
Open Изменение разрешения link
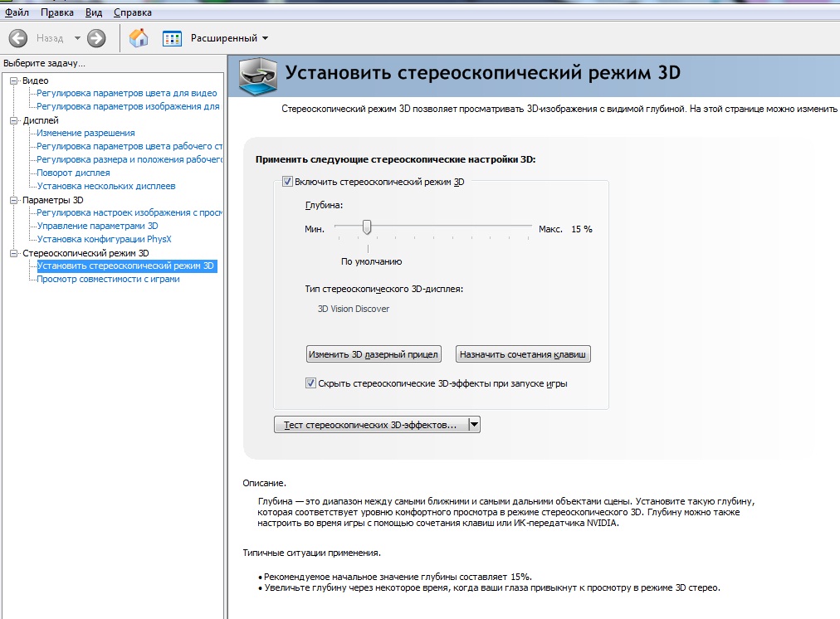pyautogui.click(x=85, y=133)
